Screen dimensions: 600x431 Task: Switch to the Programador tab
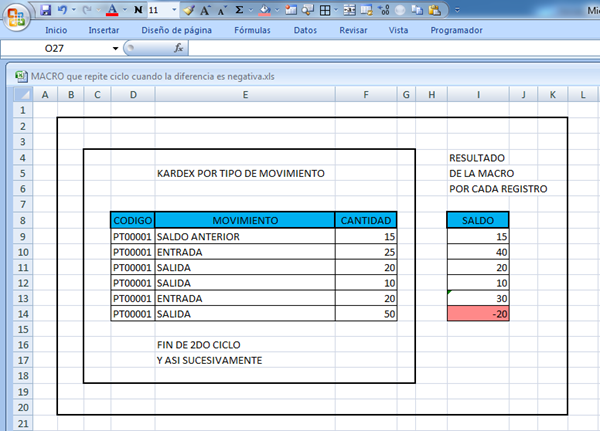point(456,30)
